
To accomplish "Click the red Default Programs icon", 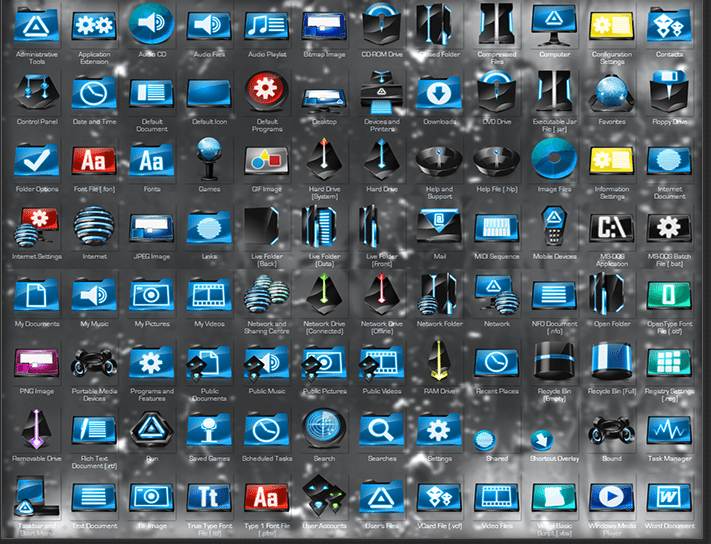I will coord(267,89).
